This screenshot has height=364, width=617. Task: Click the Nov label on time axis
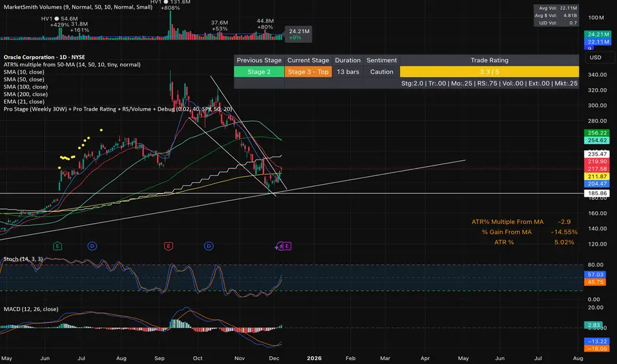coord(239,358)
